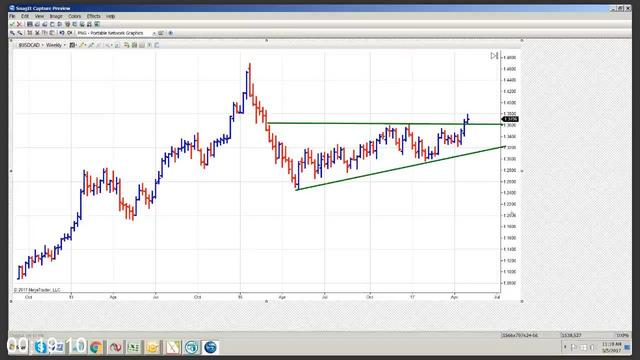
Task: Open Excel from the taskbar
Action: point(133,347)
